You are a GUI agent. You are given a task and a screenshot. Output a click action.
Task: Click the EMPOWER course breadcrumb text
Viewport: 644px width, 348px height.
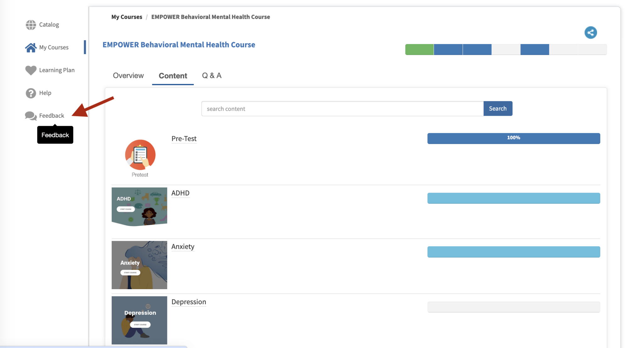pos(211,17)
